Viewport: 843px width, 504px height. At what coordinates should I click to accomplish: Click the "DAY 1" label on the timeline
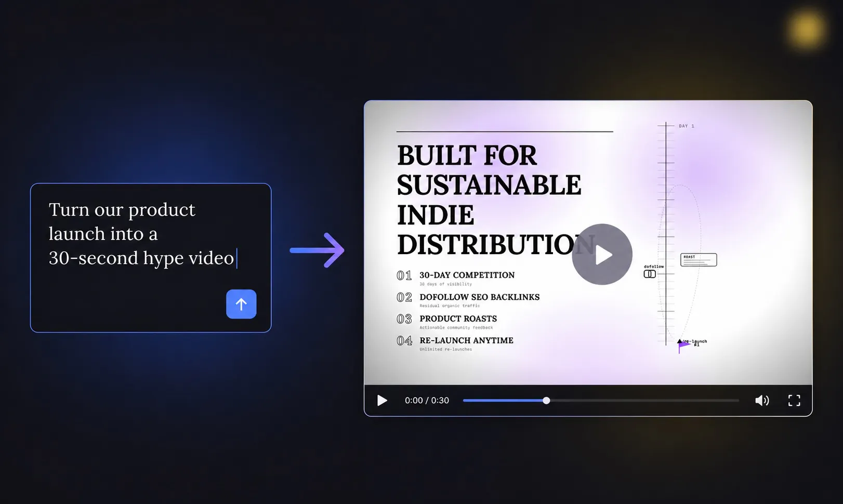click(x=686, y=126)
